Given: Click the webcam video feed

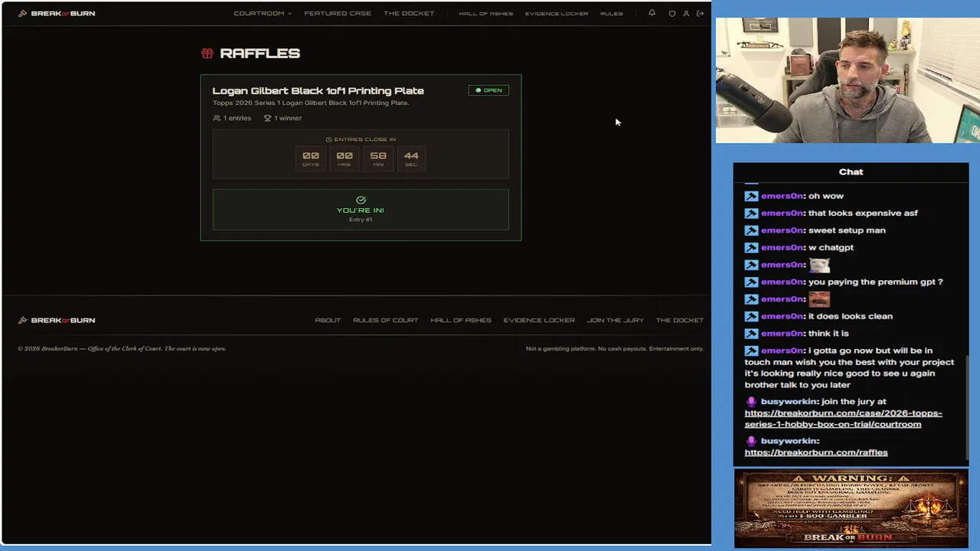Looking at the screenshot, I should (x=848, y=80).
